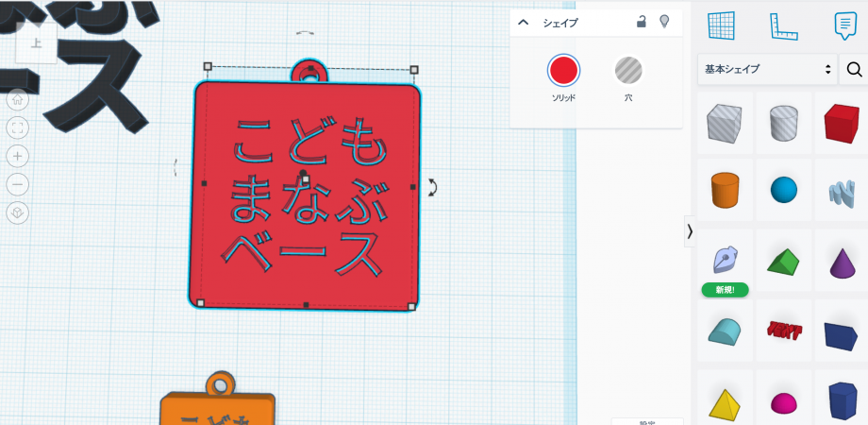Click the Fit all in view icon
868x425 pixels.
17,127
